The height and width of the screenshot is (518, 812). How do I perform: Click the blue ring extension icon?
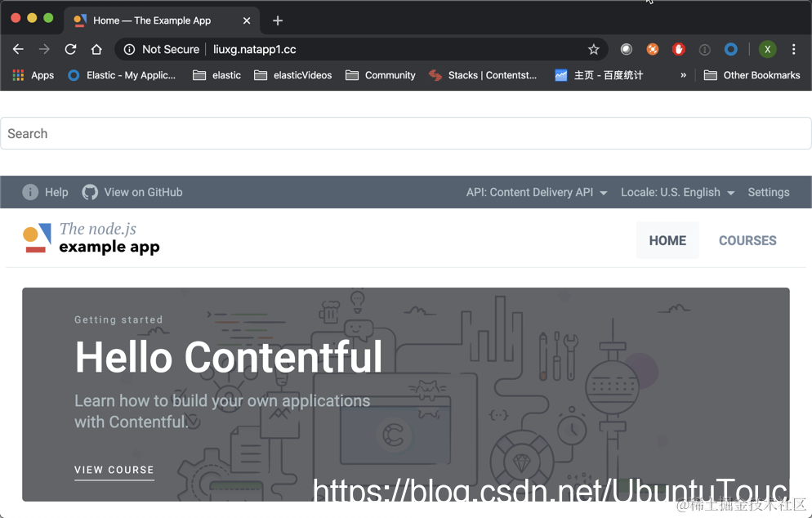click(730, 49)
